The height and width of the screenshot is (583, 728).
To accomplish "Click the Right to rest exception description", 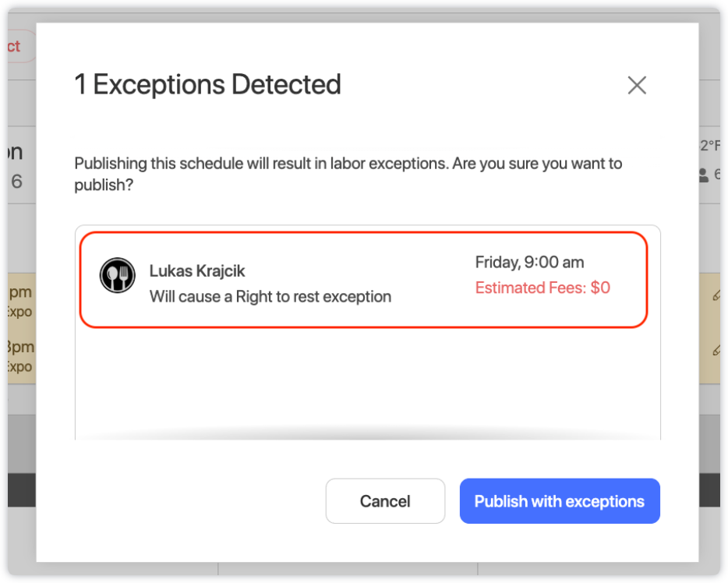I will (x=270, y=297).
